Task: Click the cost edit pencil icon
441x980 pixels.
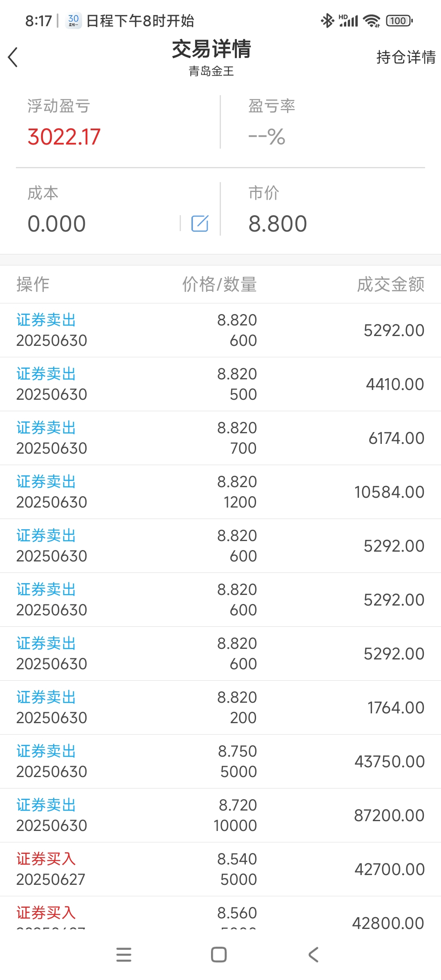Action: [200, 223]
